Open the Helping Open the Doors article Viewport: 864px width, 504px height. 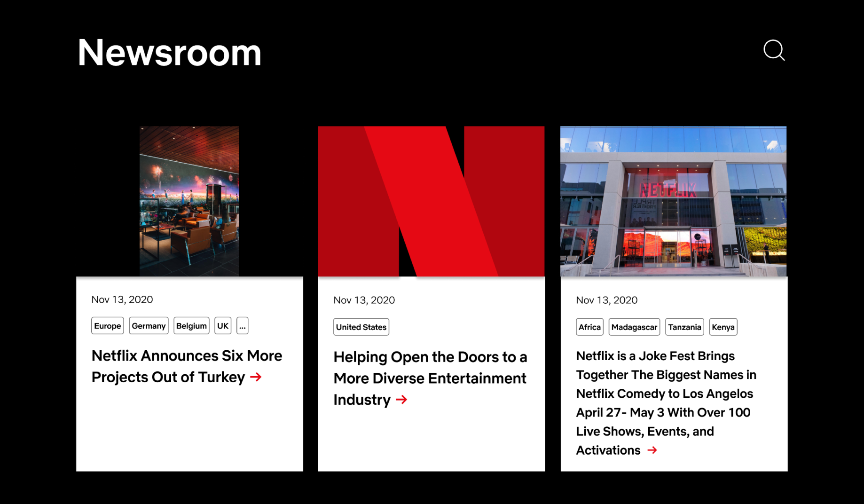430,378
